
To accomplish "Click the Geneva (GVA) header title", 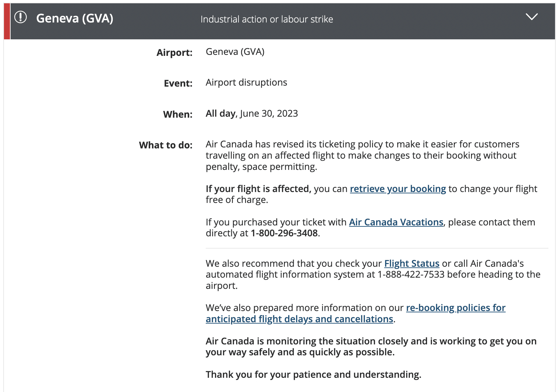I will (x=75, y=19).
